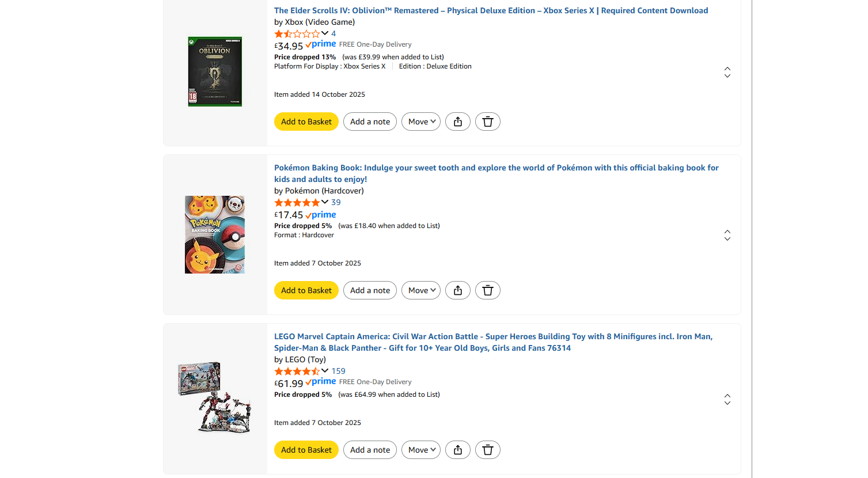Remove Pokémon Baking Book via trash icon
Screen dimensions: 868x478
tap(488, 290)
